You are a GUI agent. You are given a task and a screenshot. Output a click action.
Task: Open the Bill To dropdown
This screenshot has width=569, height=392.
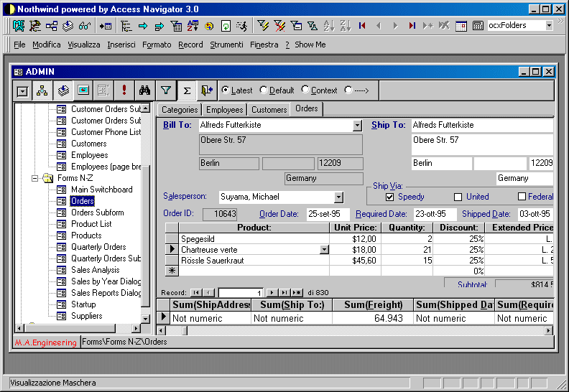click(x=358, y=126)
